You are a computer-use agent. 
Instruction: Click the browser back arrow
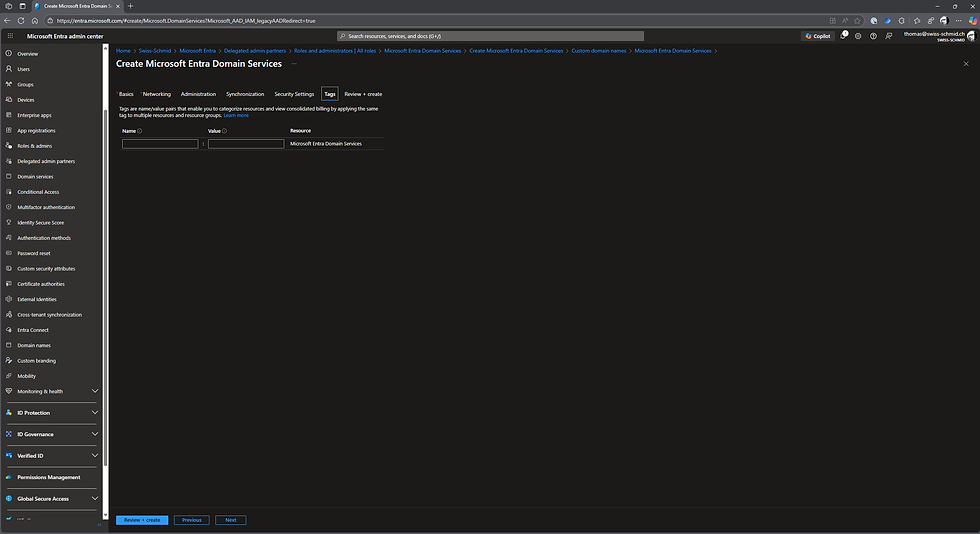pyautogui.click(x=7, y=21)
